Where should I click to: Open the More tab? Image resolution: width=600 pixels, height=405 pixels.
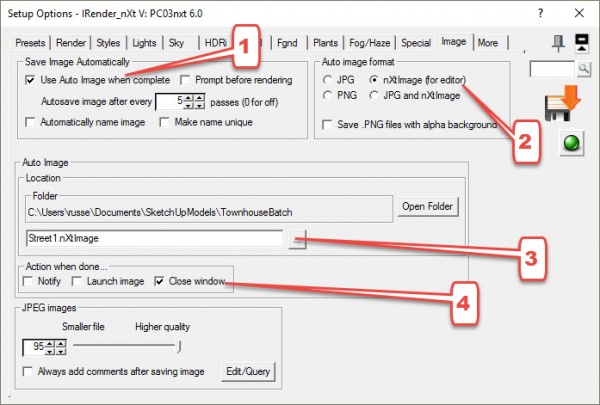tap(488, 43)
